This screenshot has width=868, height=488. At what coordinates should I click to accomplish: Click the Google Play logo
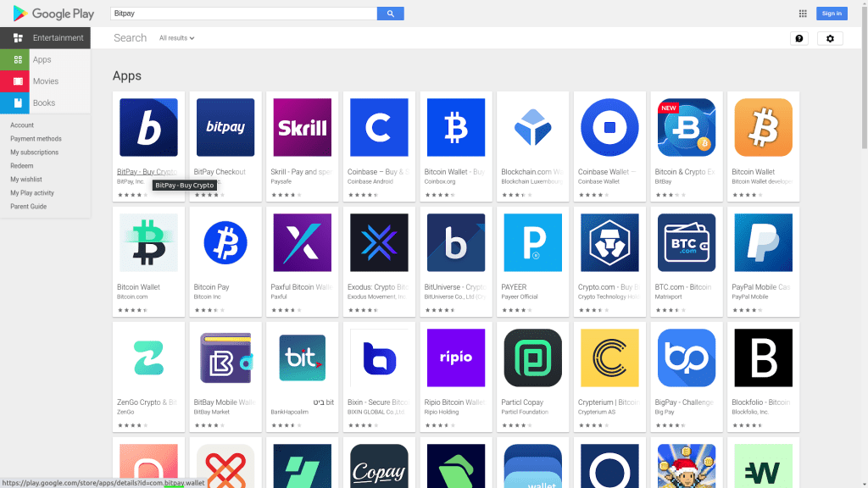click(x=53, y=14)
